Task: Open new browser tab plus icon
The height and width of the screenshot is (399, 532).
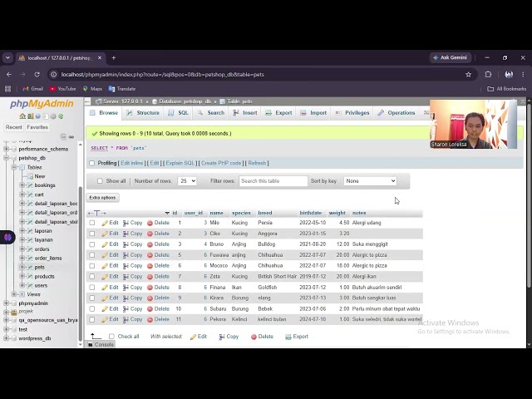Action: tap(114, 58)
